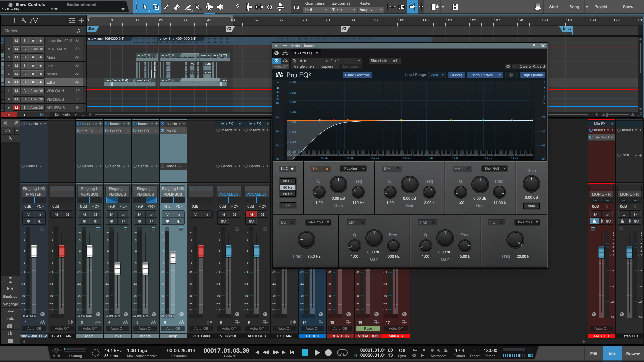Open the Pro EQ routing channel editor icon
This screenshot has height=362, width=644.
[x=285, y=53]
